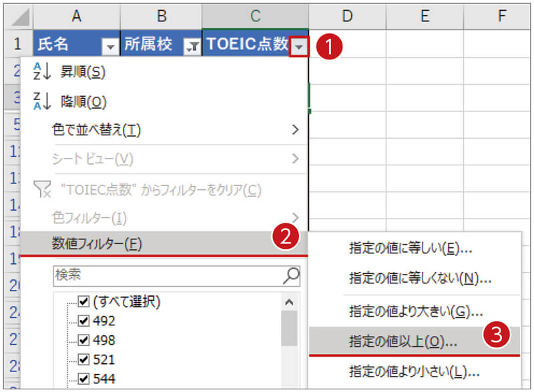Open the 数値フィルター(F) submenu
Viewport: 534px width, 392px height.
[x=164, y=243]
